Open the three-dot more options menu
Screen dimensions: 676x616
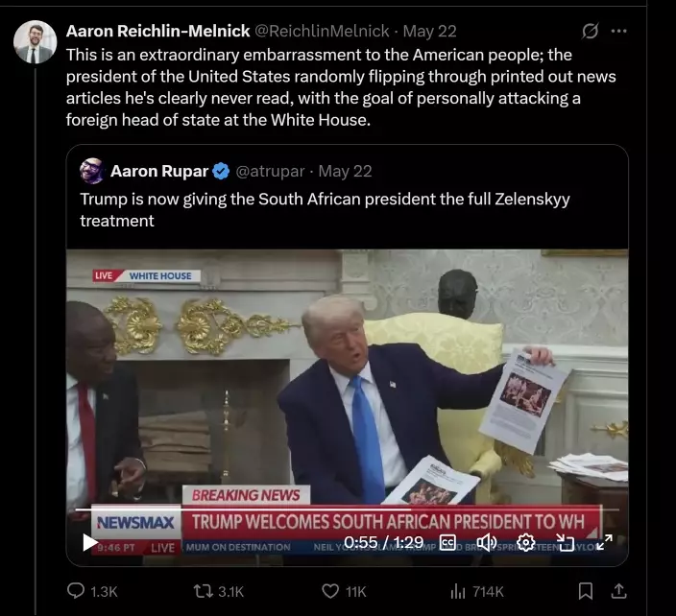point(618,31)
